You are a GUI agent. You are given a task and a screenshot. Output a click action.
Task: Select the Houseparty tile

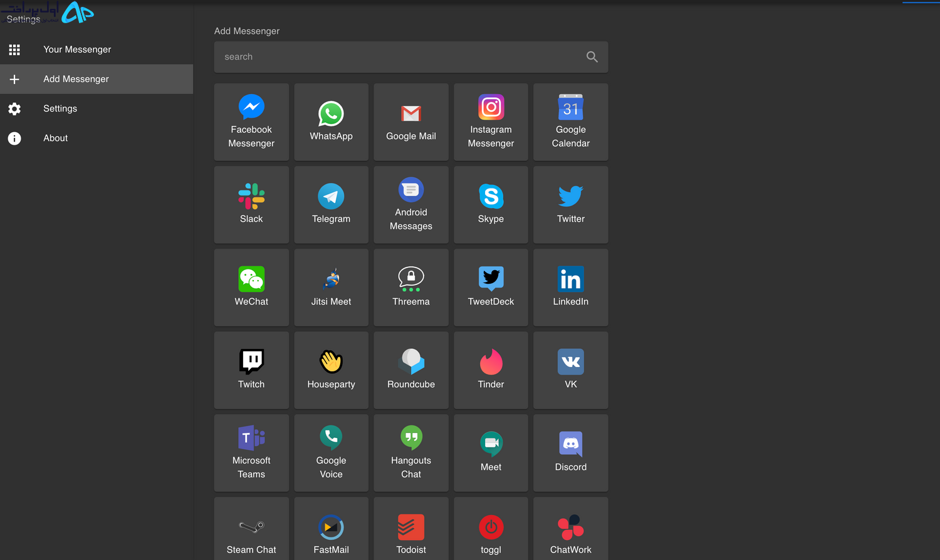(x=331, y=370)
